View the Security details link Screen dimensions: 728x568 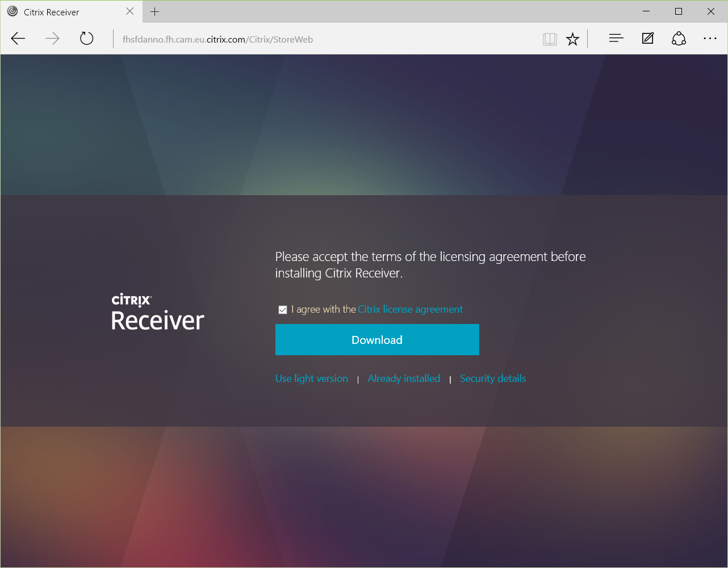tap(492, 378)
